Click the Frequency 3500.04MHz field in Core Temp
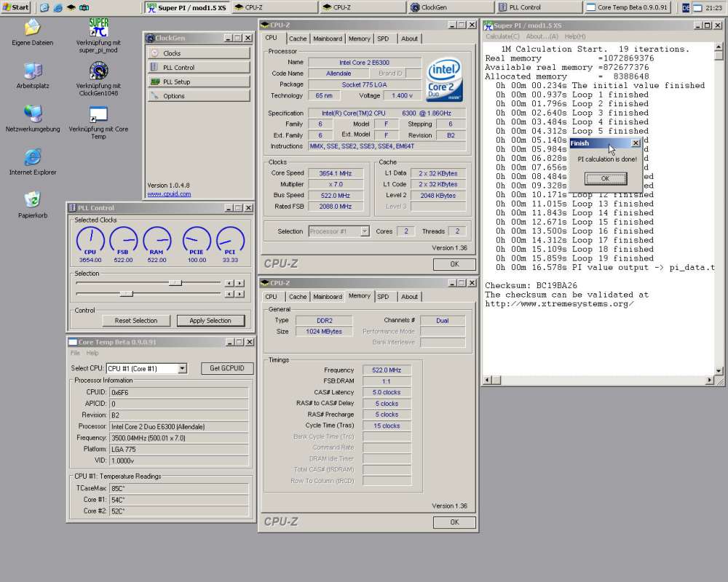 click(179, 438)
